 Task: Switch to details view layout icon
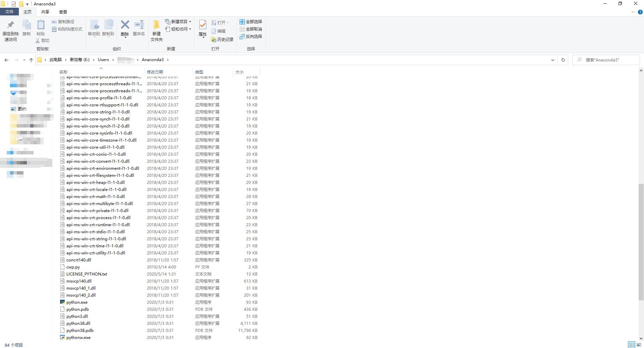pyautogui.click(x=632, y=345)
